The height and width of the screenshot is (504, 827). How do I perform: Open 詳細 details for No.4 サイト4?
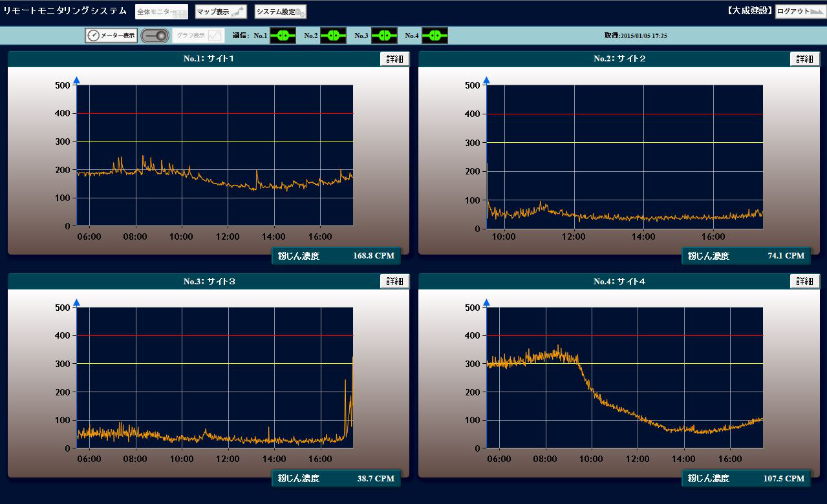point(805,281)
